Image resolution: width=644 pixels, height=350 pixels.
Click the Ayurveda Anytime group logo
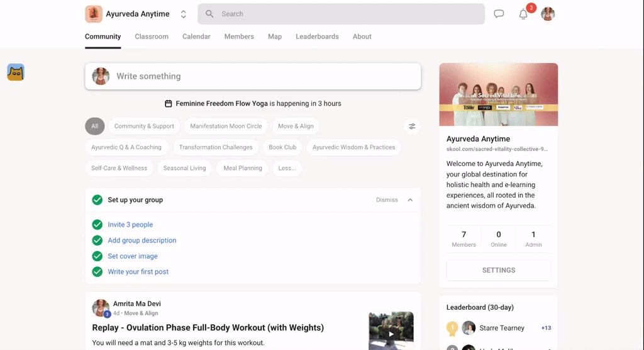point(94,14)
